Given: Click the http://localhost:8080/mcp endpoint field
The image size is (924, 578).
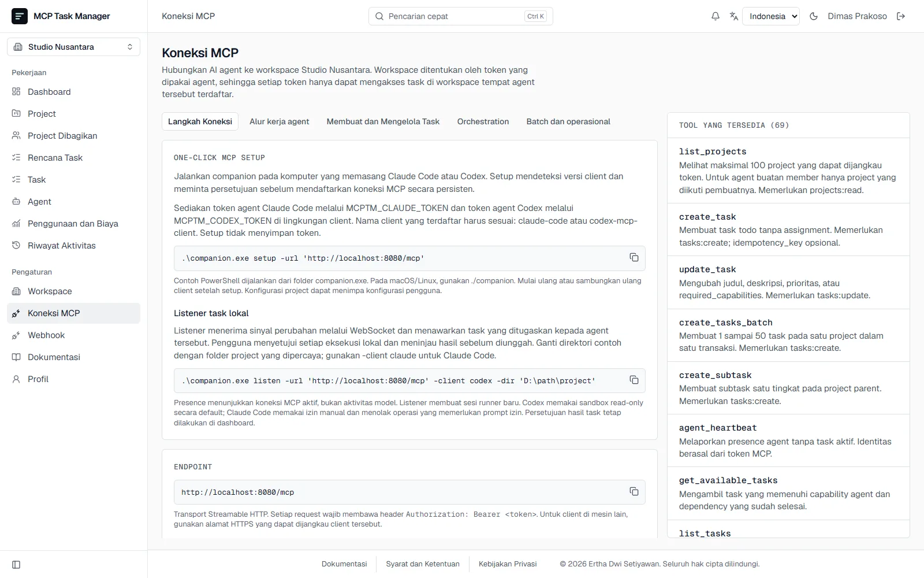Looking at the screenshot, I should 409,492.
